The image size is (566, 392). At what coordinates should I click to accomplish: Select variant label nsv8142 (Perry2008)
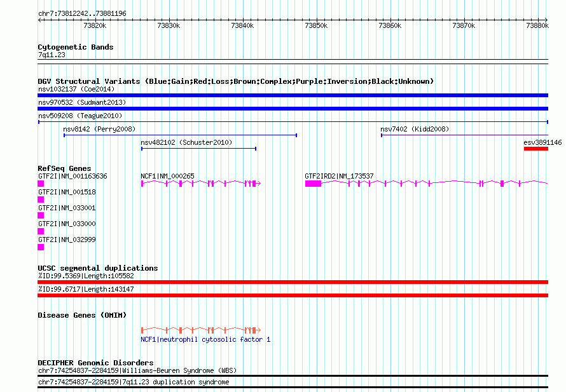99,129
